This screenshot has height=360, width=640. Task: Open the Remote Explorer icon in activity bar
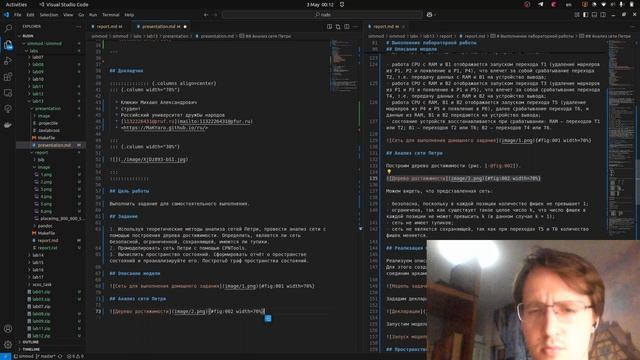point(8,93)
